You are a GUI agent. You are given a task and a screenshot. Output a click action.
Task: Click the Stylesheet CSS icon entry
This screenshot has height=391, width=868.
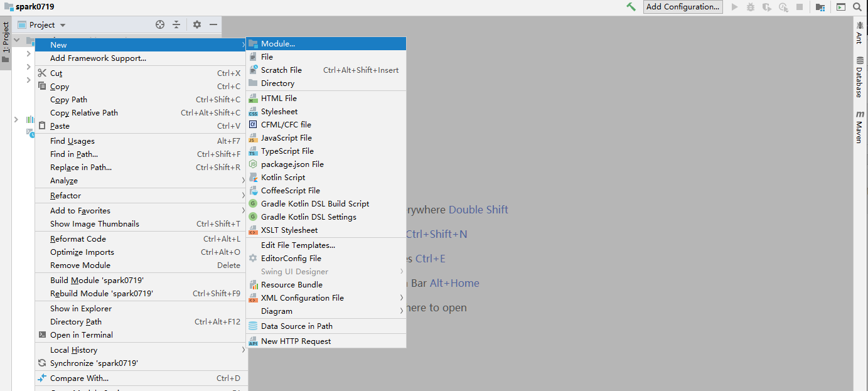coord(253,112)
